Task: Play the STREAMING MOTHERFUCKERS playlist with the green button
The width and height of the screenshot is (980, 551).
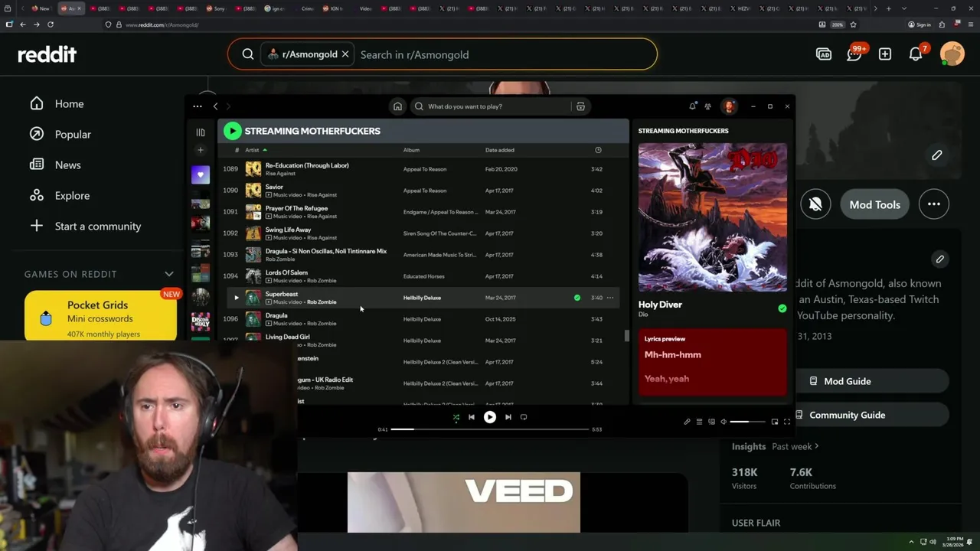Action: [x=232, y=131]
